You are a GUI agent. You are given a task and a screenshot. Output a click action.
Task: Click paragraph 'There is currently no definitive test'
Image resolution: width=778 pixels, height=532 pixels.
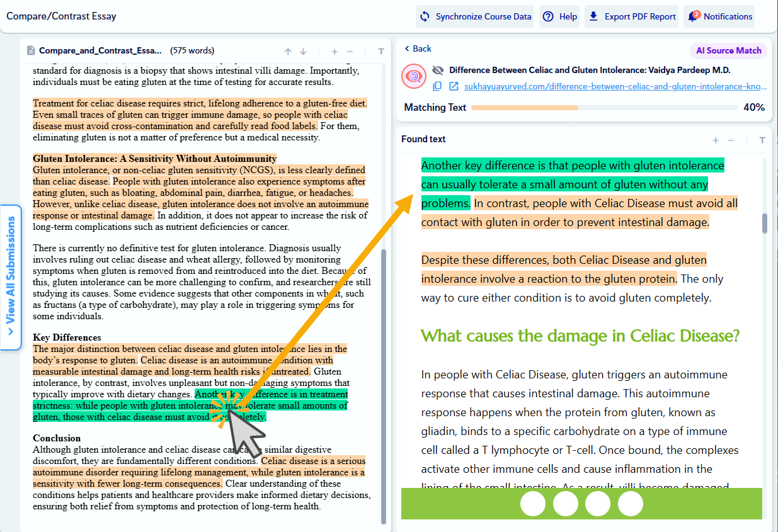[202, 282]
